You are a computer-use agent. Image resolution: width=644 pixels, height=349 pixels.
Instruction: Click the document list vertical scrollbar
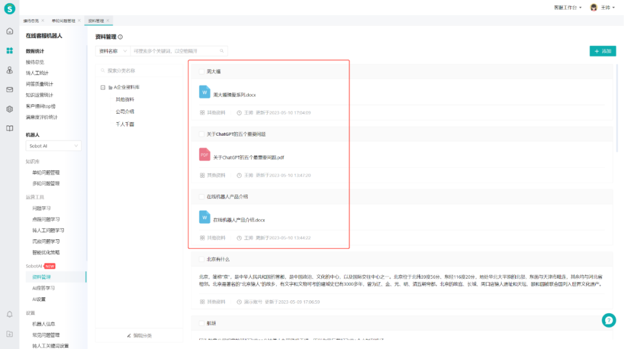click(617, 108)
